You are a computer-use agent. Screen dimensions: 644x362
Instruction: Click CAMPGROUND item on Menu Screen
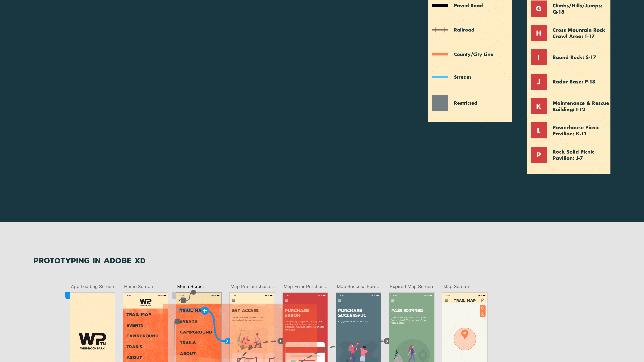[x=196, y=332]
